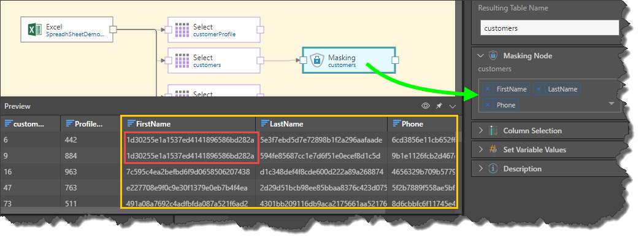Collapse the Masking Node section
Image resolution: width=644 pixels, height=242 pixels.
tap(480, 55)
